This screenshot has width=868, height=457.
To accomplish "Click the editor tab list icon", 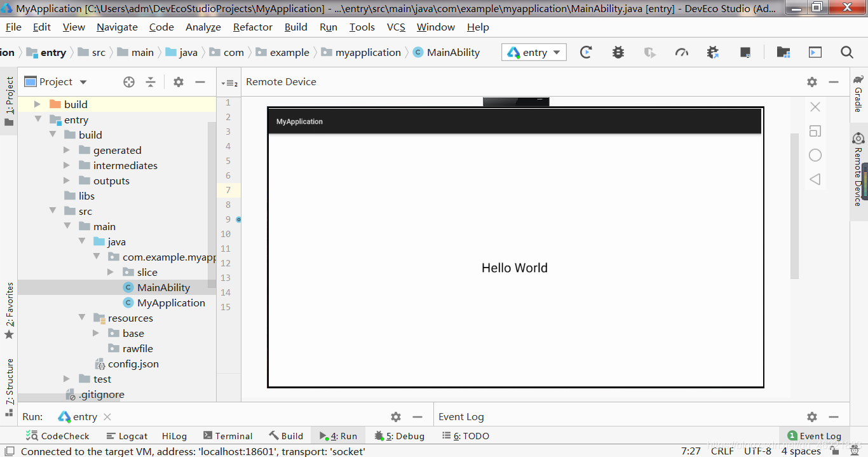I will [229, 83].
